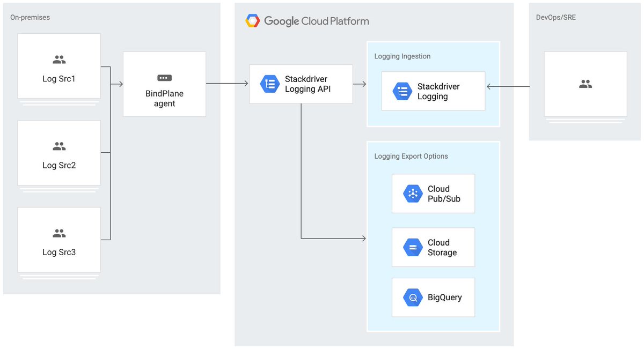644x349 pixels.
Task: Click the Stackdriver Logging hexagon icon
Action: coord(402,92)
